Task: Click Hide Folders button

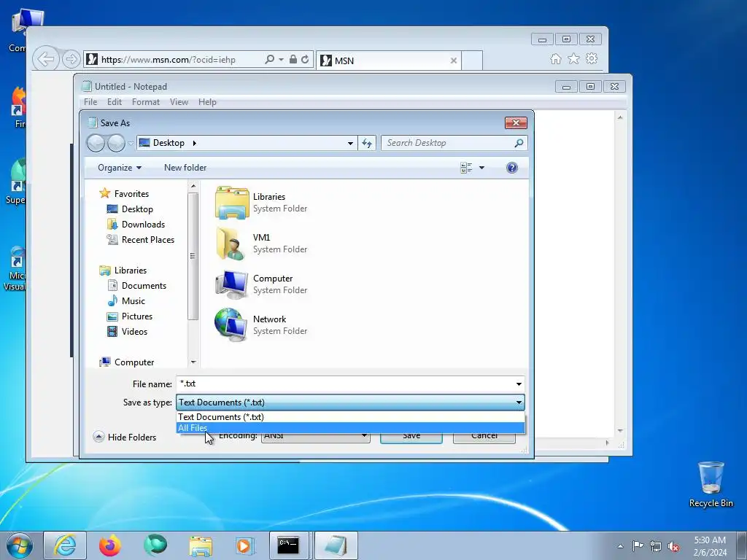Action: point(125,437)
